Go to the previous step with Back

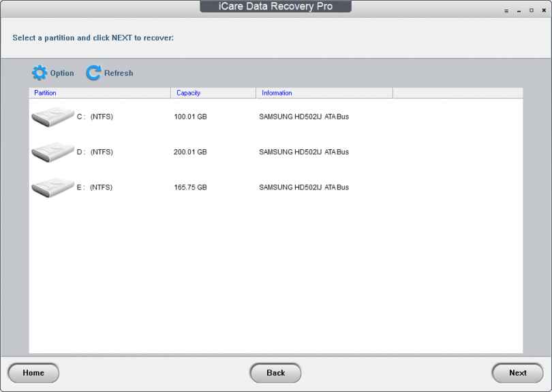click(x=275, y=373)
